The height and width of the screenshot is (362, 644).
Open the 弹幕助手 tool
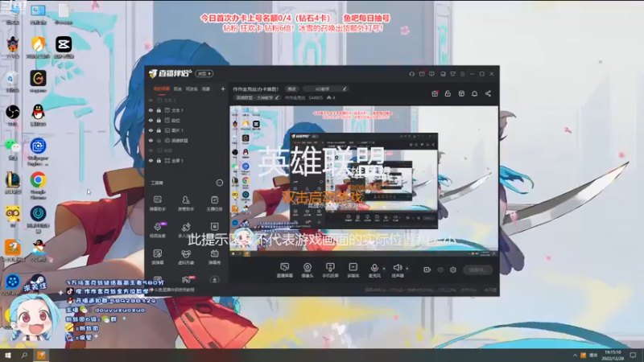click(x=158, y=204)
